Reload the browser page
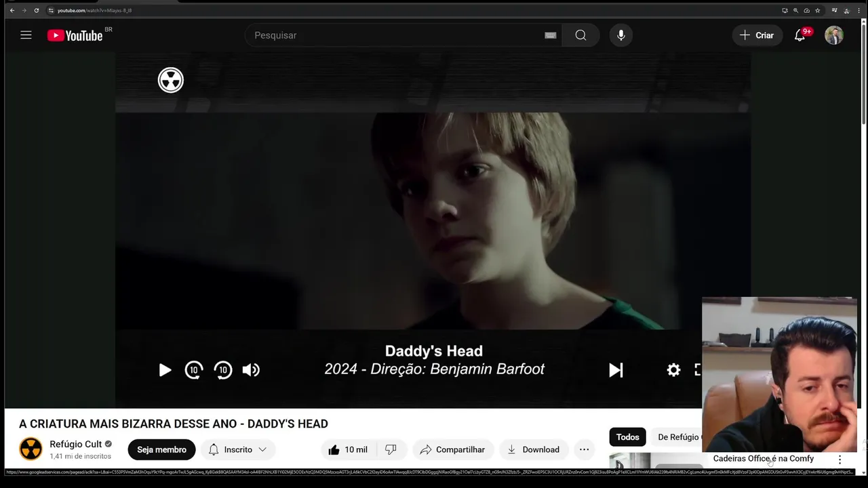This screenshot has width=868, height=488. pyautogui.click(x=36, y=10)
